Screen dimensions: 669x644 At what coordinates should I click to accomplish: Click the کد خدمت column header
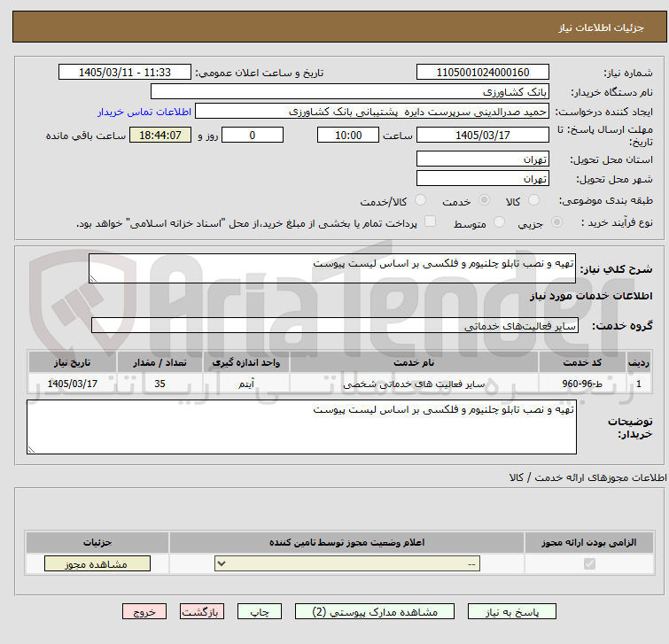[582, 362]
